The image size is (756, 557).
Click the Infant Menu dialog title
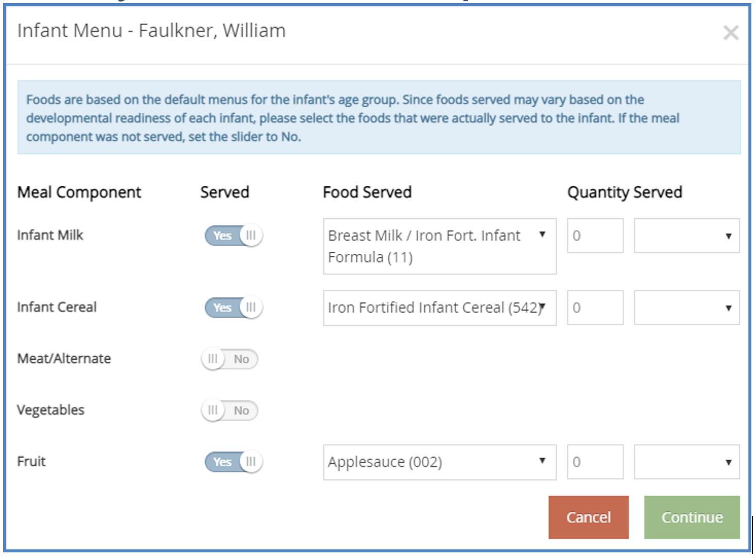pos(151,31)
